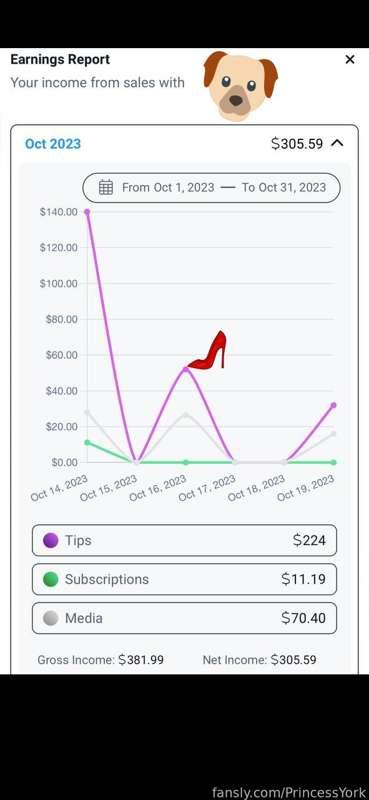Toggle the Tips series legend
The image size is (369, 800).
coord(184,540)
